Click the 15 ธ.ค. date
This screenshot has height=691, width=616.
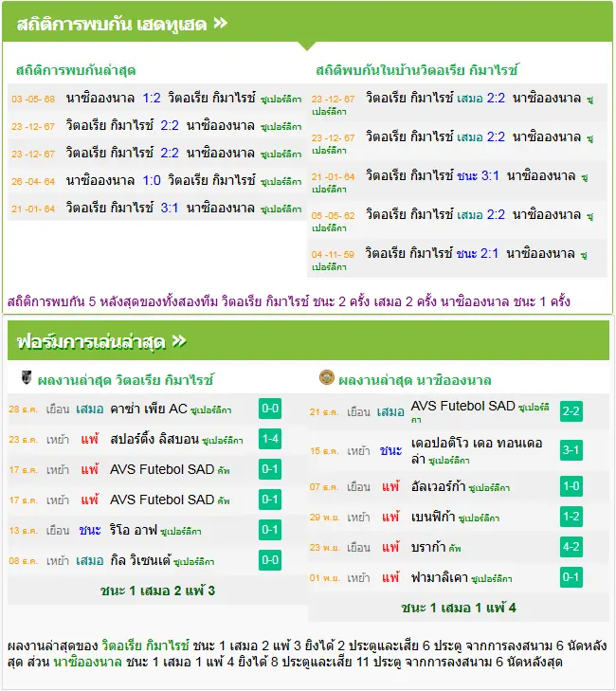click(x=324, y=451)
